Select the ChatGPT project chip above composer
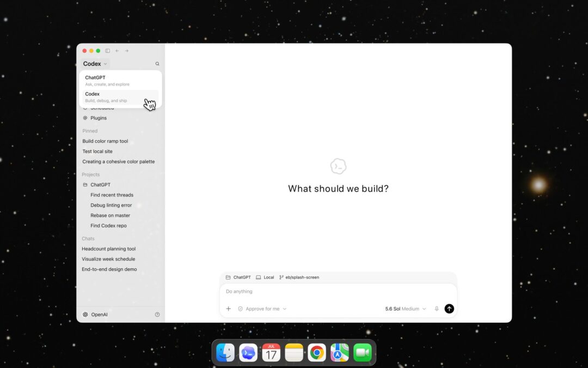 click(238, 277)
